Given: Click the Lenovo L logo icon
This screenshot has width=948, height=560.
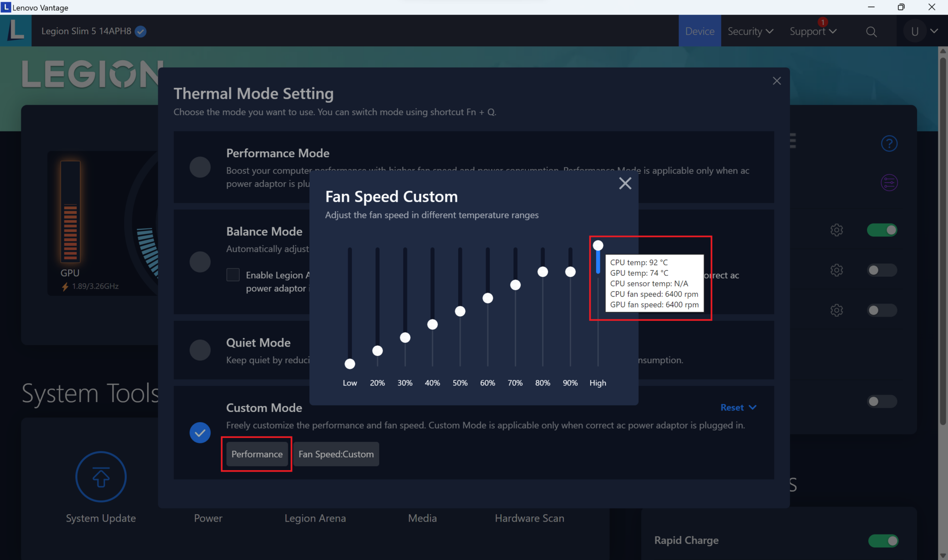Looking at the screenshot, I should tap(16, 31).
